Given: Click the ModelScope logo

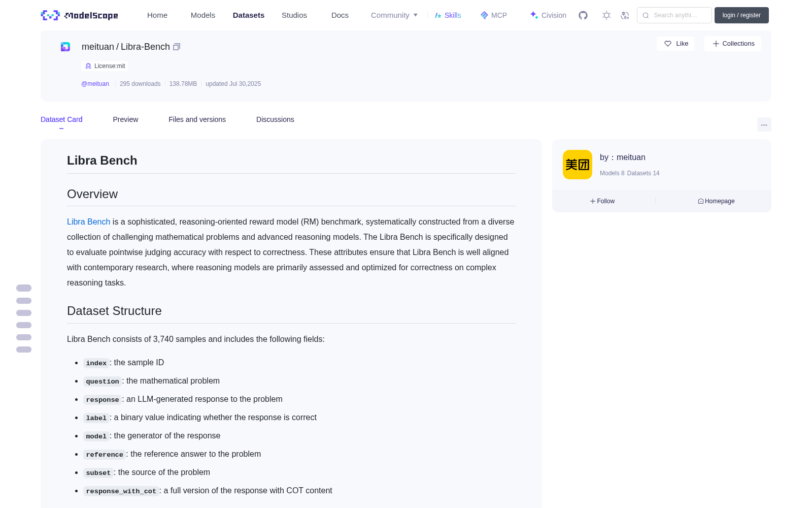Looking at the screenshot, I should click(79, 15).
